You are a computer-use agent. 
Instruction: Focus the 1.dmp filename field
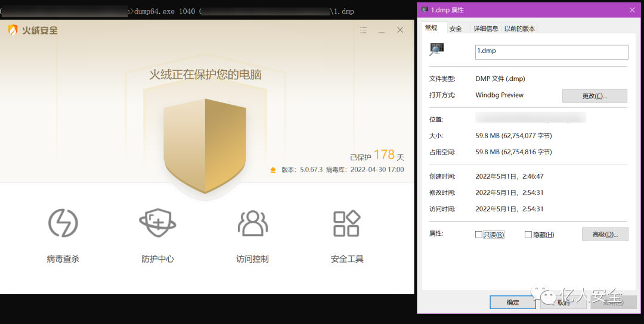[552, 52]
